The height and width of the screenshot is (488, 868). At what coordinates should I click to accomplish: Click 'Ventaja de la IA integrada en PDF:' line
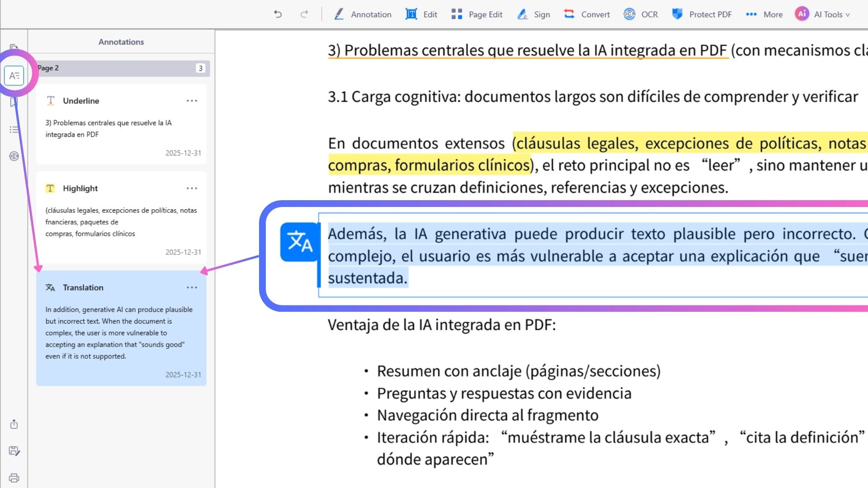pyautogui.click(x=442, y=325)
